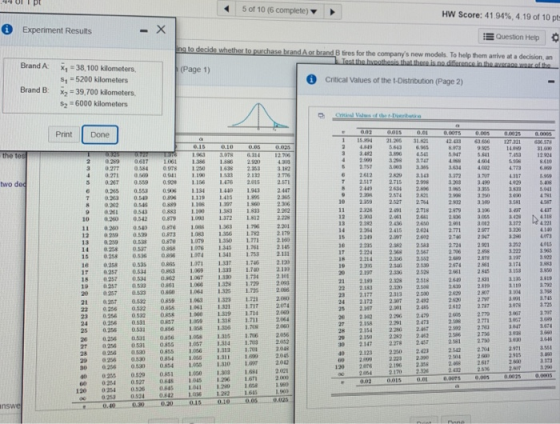Print the Experiment Results
The image size is (560, 424).
tap(64, 134)
